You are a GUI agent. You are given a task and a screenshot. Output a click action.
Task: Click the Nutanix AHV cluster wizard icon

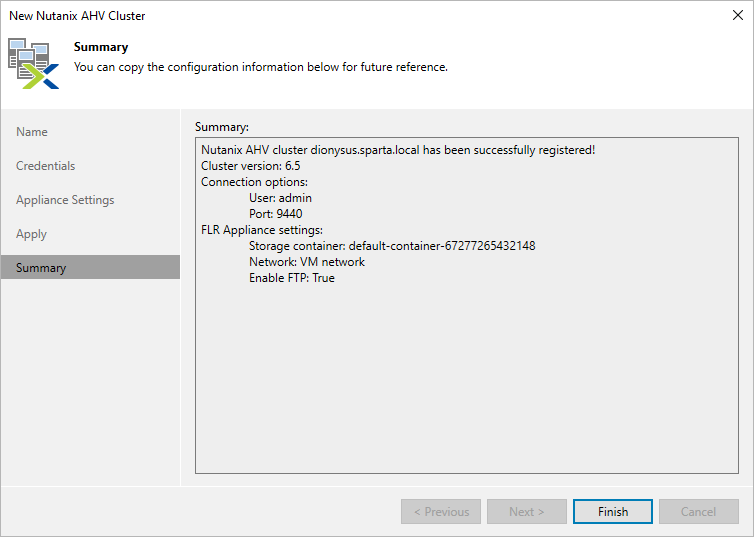coord(34,63)
